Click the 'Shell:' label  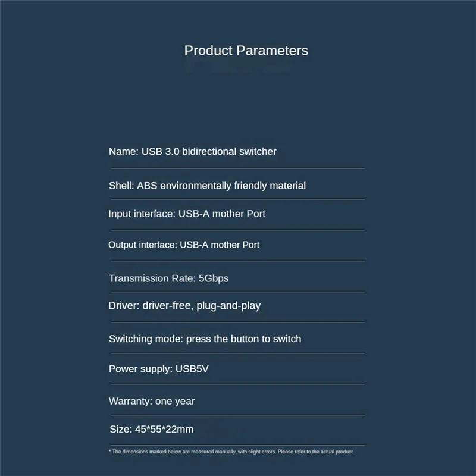tap(121, 186)
